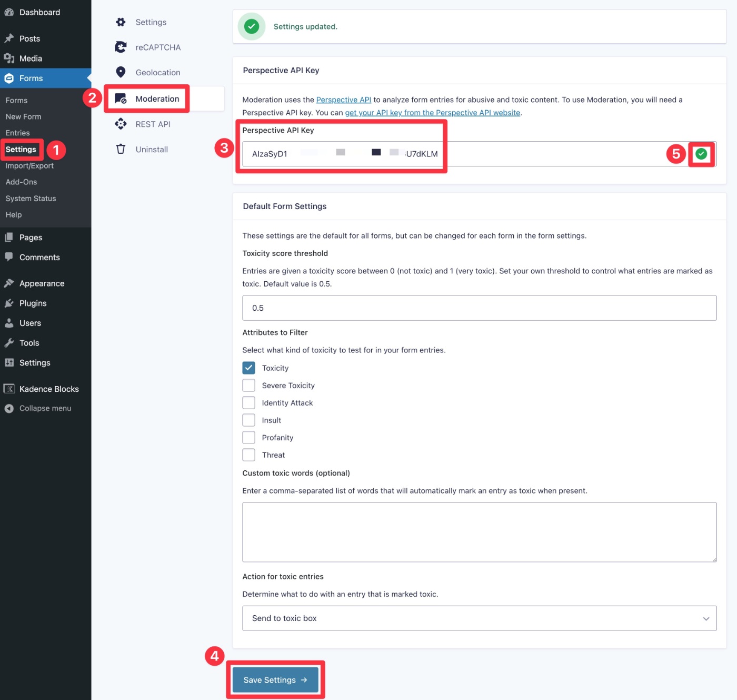Click the Dashboard gauge icon
Image resolution: width=737 pixels, height=700 pixels.
9,12
